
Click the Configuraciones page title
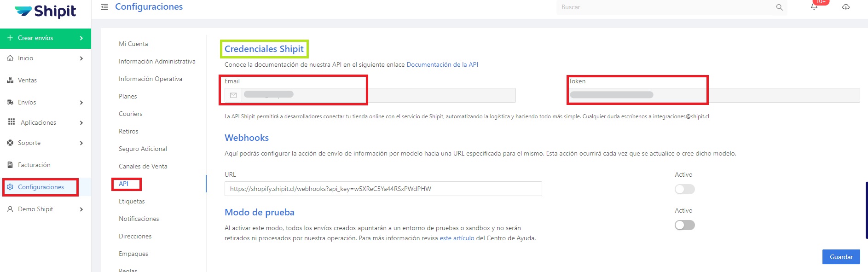click(x=149, y=7)
